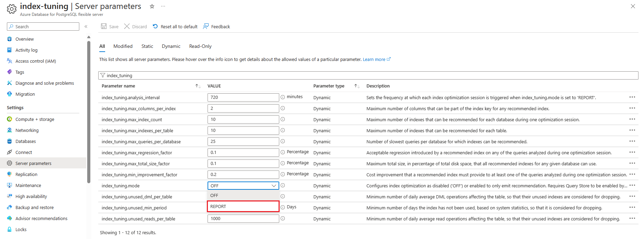Click the favorite star icon beside the title
644x239 pixels.
click(152, 6)
